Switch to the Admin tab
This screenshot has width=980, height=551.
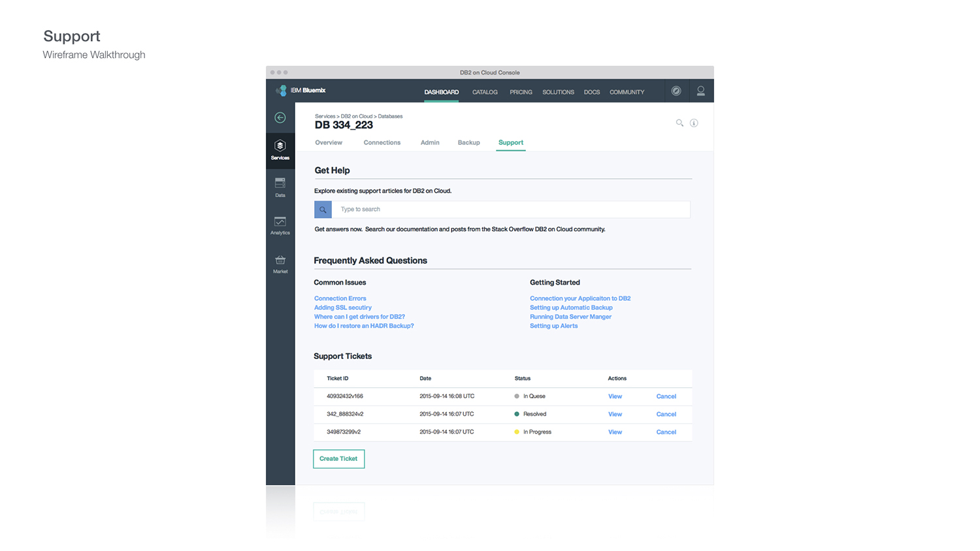(x=430, y=142)
